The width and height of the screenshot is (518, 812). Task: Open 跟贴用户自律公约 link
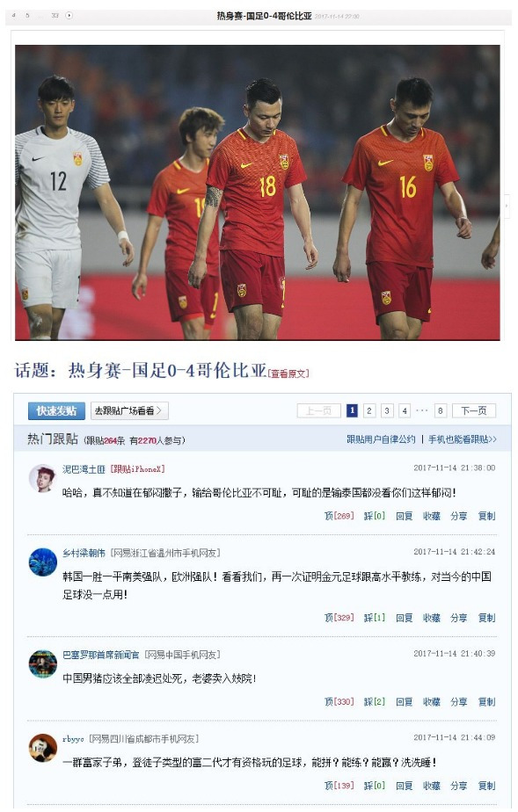click(381, 439)
